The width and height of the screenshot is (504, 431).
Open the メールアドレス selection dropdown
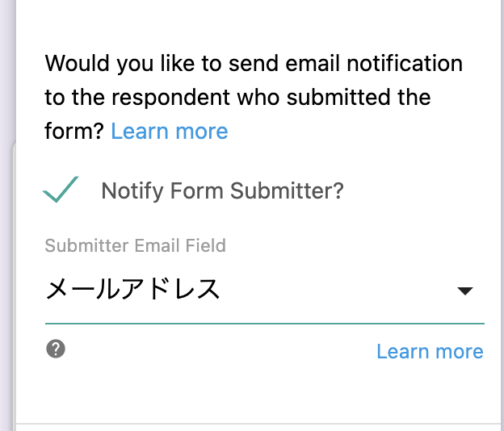coord(265,290)
